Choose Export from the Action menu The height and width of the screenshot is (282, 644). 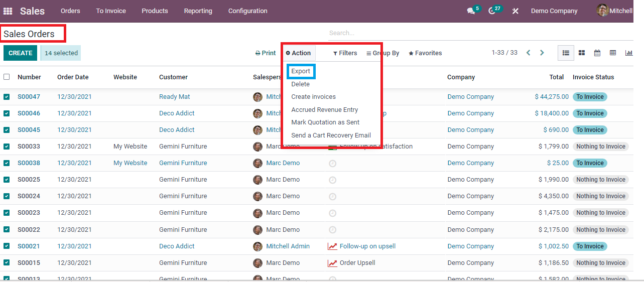301,71
